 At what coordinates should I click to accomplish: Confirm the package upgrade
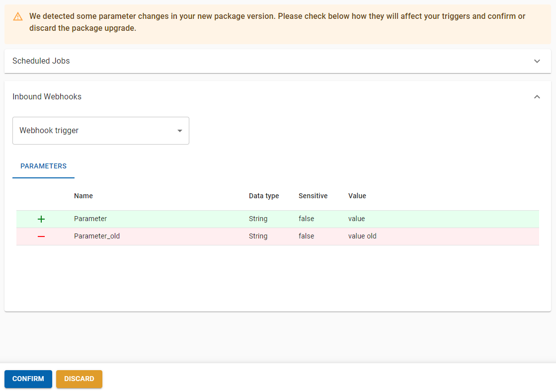tap(28, 379)
